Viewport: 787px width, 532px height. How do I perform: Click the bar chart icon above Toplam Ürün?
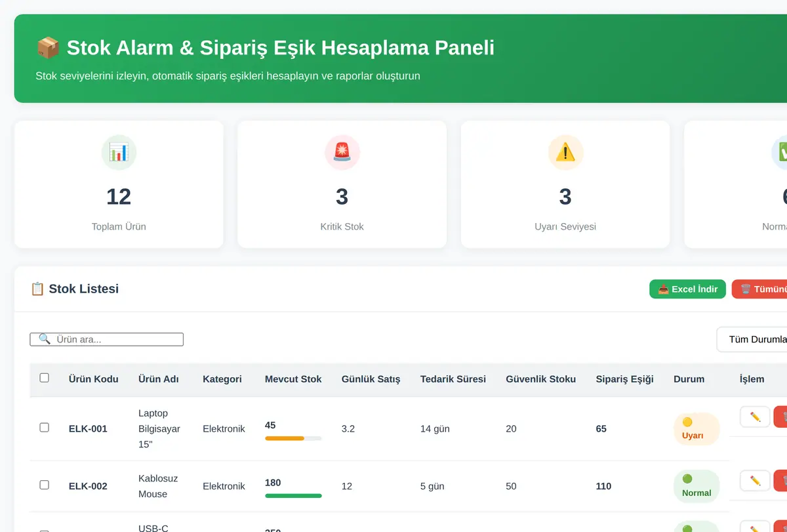[x=119, y=153]
